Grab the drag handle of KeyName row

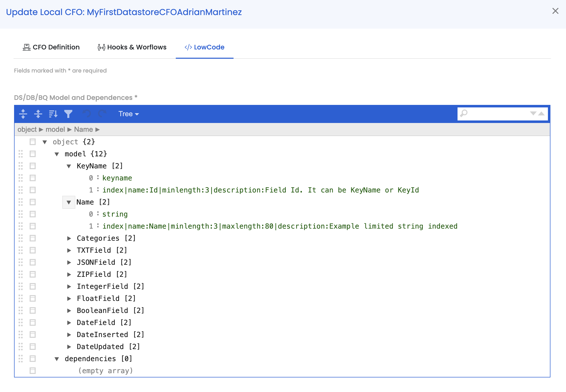pos(21,166)
